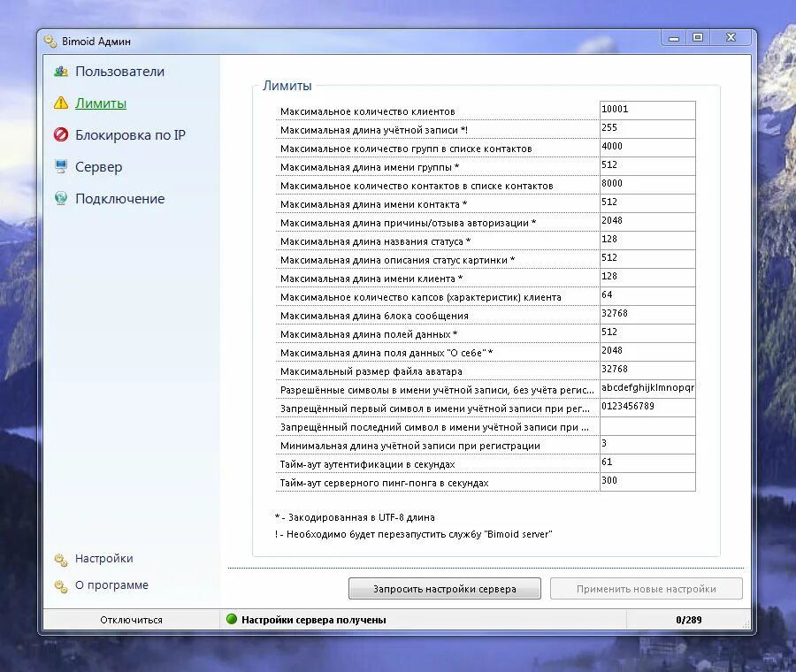Minimize the Bimoid Админ window
Image resolution: width=796 pixels, height=672 pixels.
coord(674,37)
